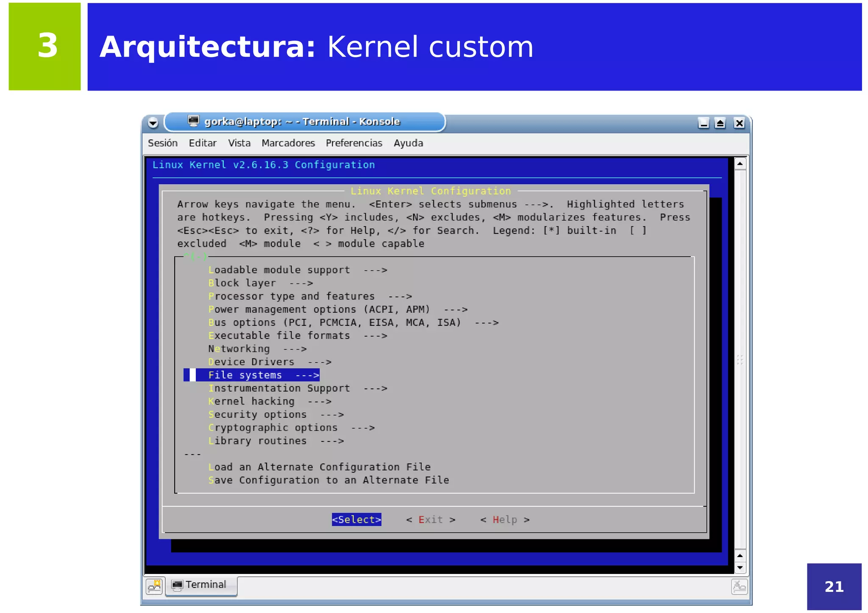Minimize the Konsole window

click(x=703, y=123)
